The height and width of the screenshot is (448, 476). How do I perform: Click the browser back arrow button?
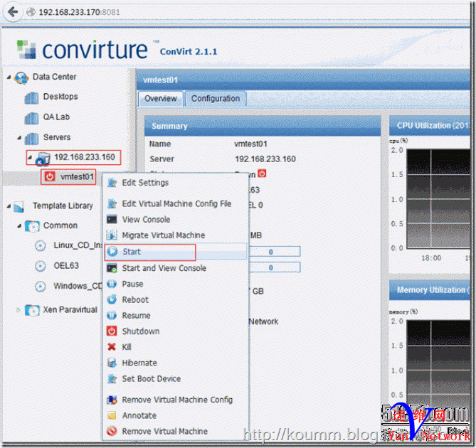12,12
